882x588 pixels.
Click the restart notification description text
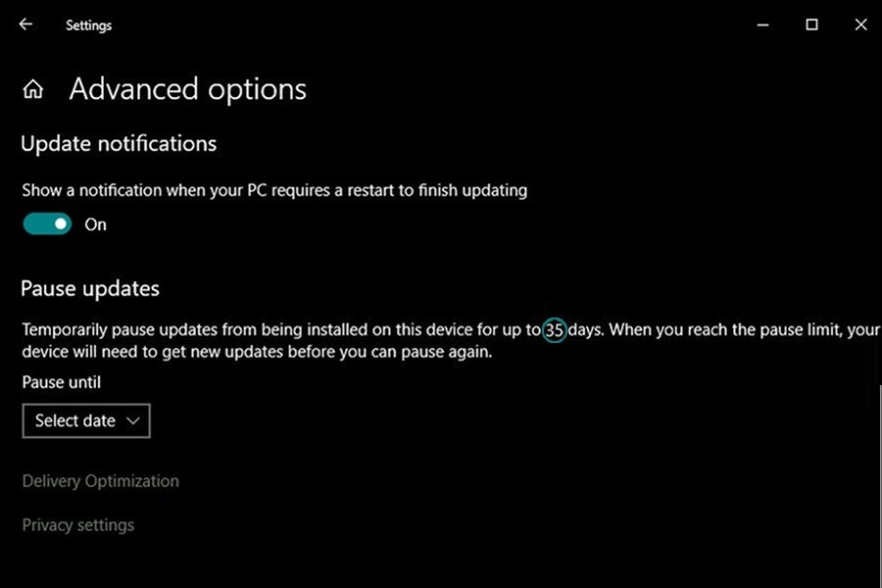point(274,190)
